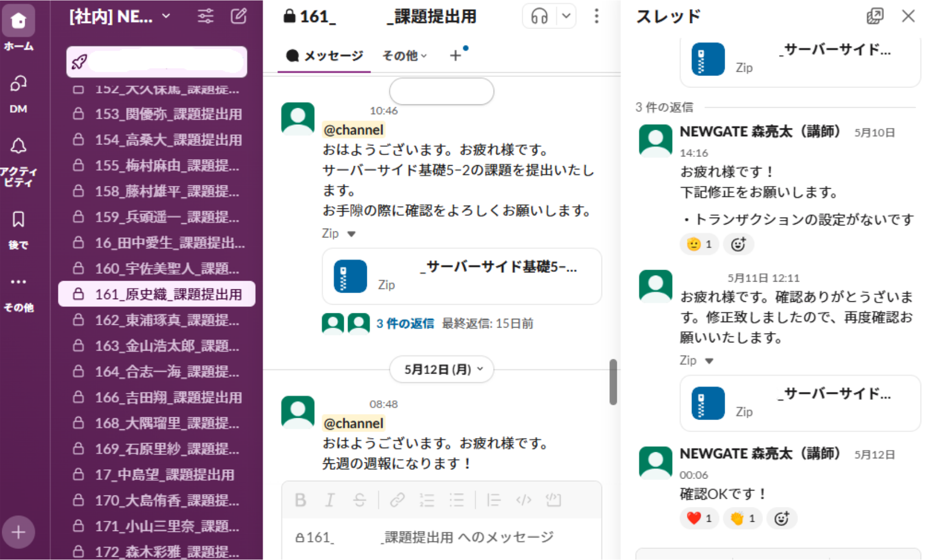Add reaction to トランザクション reply
The image size is (925, 560).
[x=738, y=244]
